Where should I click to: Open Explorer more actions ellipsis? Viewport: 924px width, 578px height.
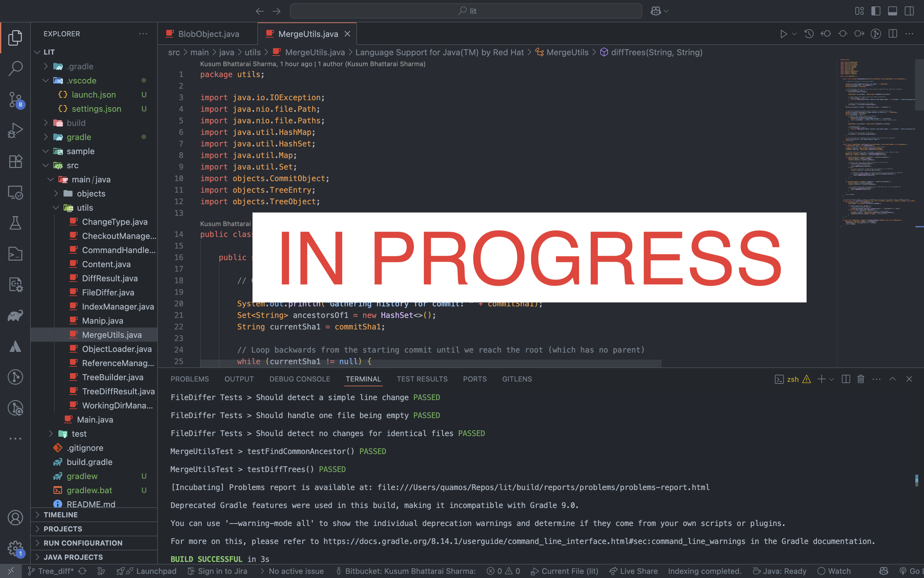click(x=143, y=34)
